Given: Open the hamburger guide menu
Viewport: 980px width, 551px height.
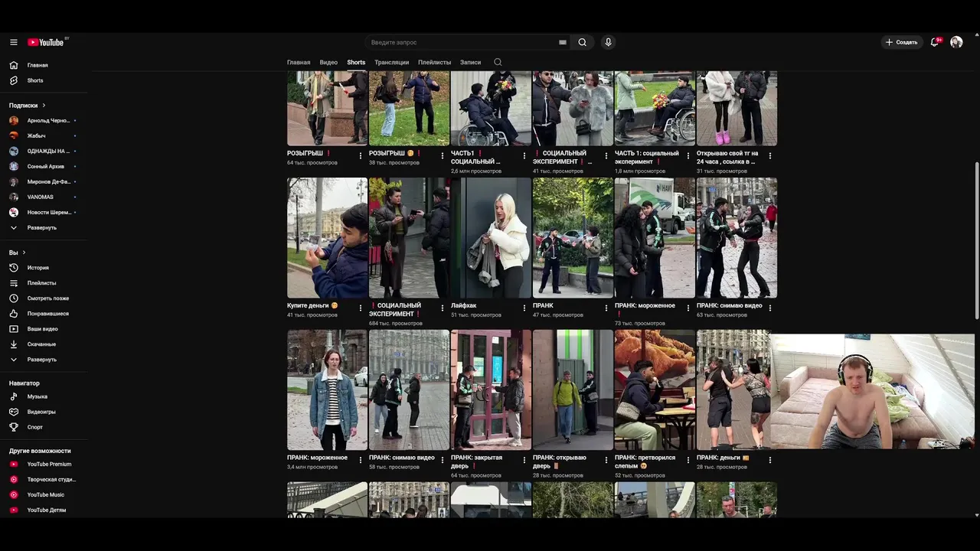Looking at the screenshot, I should pos(14,42).
